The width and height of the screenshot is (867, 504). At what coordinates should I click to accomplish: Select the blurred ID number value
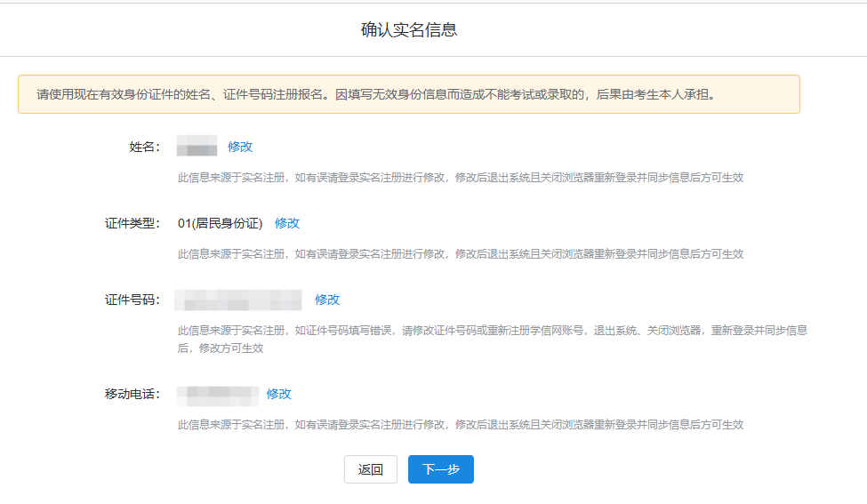pos(238,300)
